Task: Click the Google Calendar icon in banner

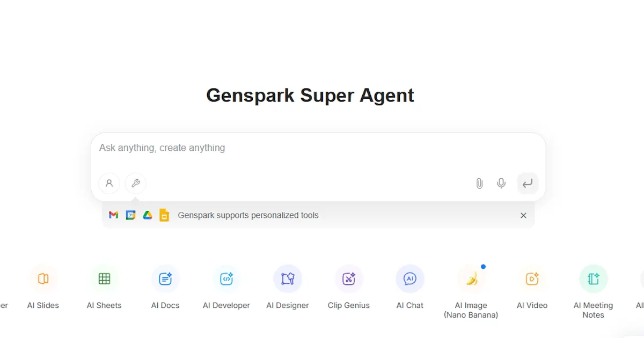Action: 130,215
